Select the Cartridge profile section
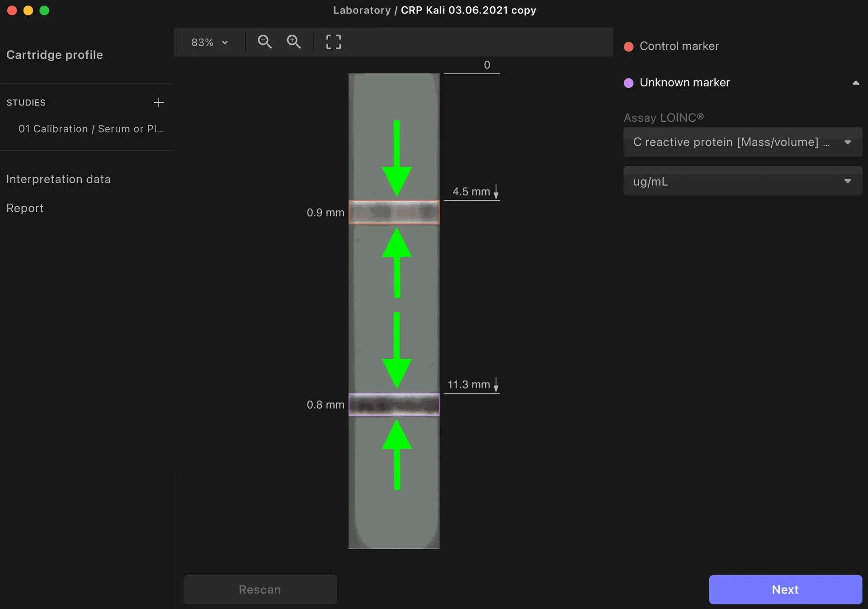 tap(54, 55)
